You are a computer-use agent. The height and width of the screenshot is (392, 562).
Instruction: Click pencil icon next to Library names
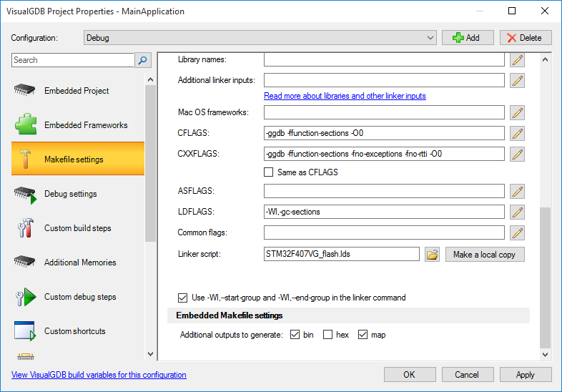(x=517, y=60)
